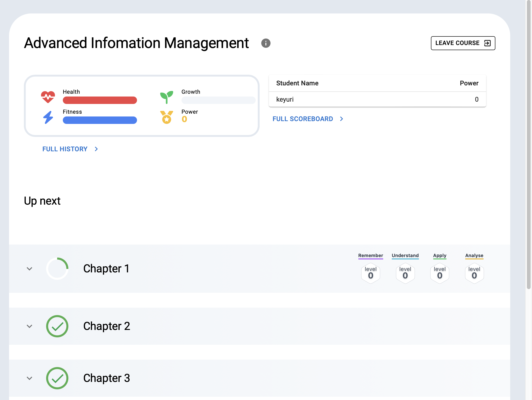Image resolution: width=532 pixels, height=400 pixels.
Task: Click the page vertical scrollbar
Action: (x=529, y=144)
